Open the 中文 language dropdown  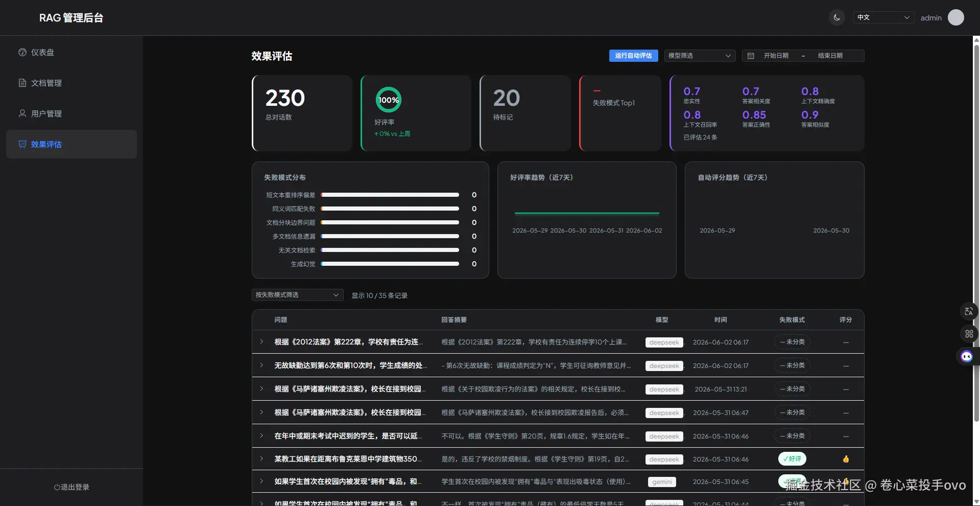pyautogui.click(x=883, y=17)
